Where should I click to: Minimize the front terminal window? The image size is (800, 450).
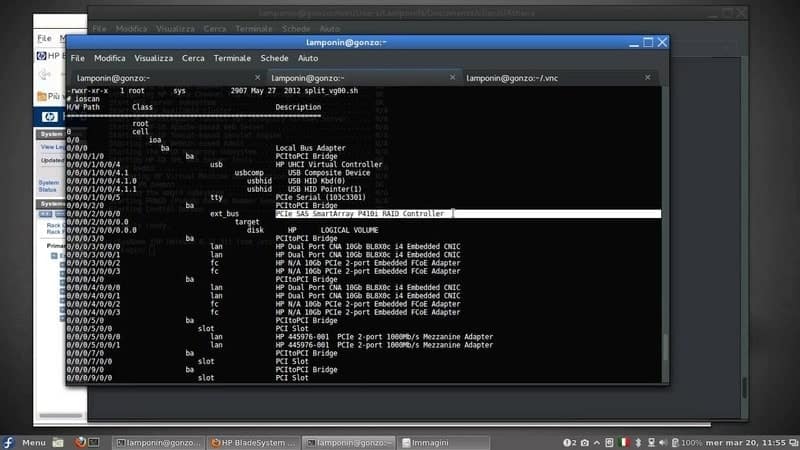[634, 43]
